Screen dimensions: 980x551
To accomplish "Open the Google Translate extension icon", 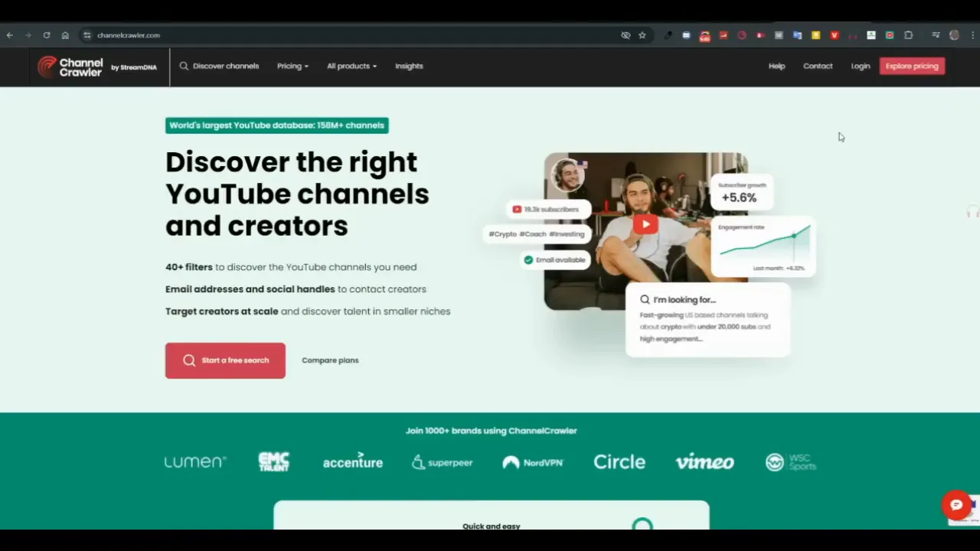I will click(x=797, y=35).
